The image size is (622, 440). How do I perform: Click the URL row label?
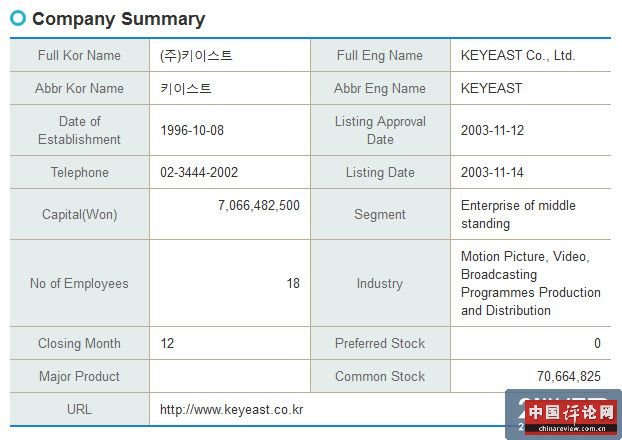tap(79, 409)
